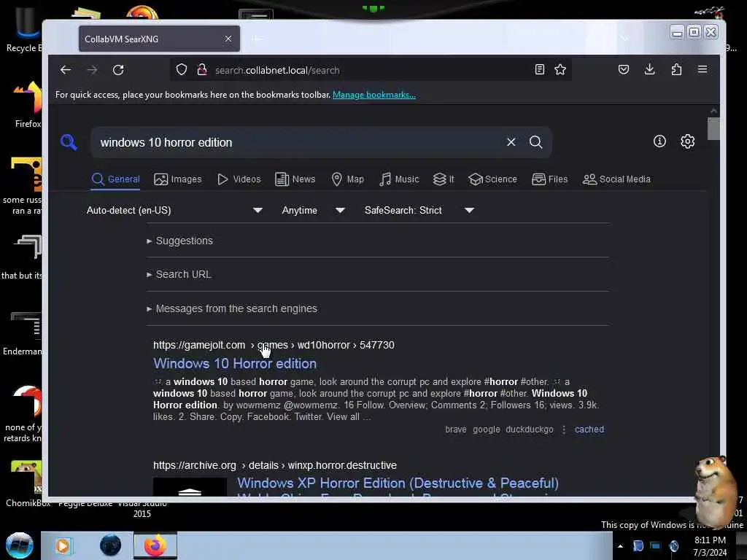The image size is (747, 560).
Task: Click the Firefox taskbar button
Action: coord(155,545)
